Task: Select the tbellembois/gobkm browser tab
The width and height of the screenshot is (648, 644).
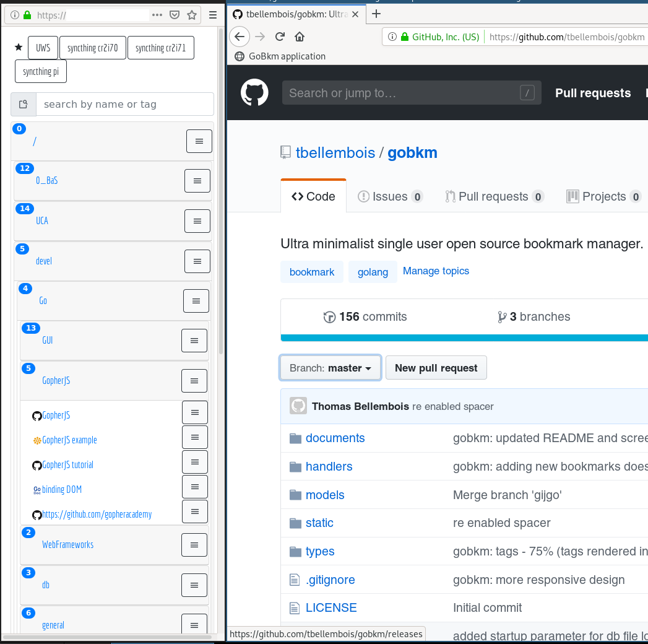Action: (x=295, y=14)
